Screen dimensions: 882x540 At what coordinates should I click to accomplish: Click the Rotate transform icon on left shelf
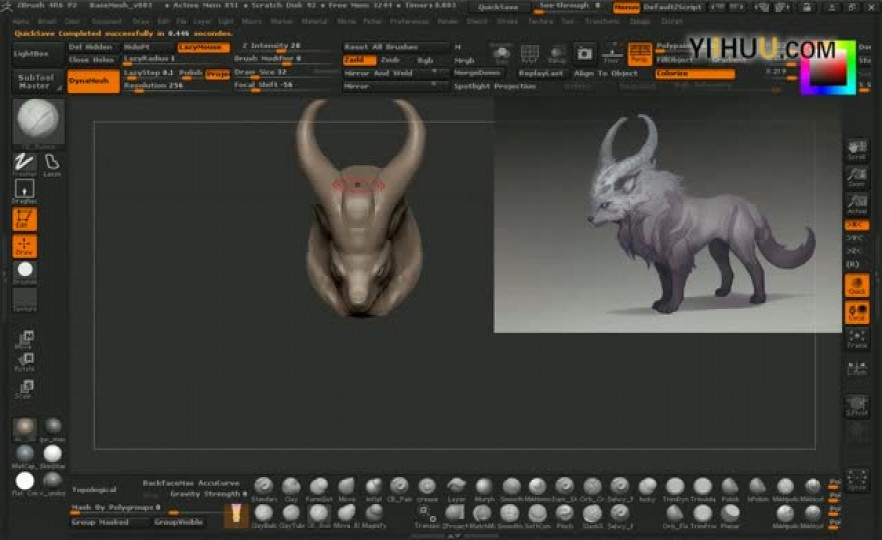click(24, 362)
